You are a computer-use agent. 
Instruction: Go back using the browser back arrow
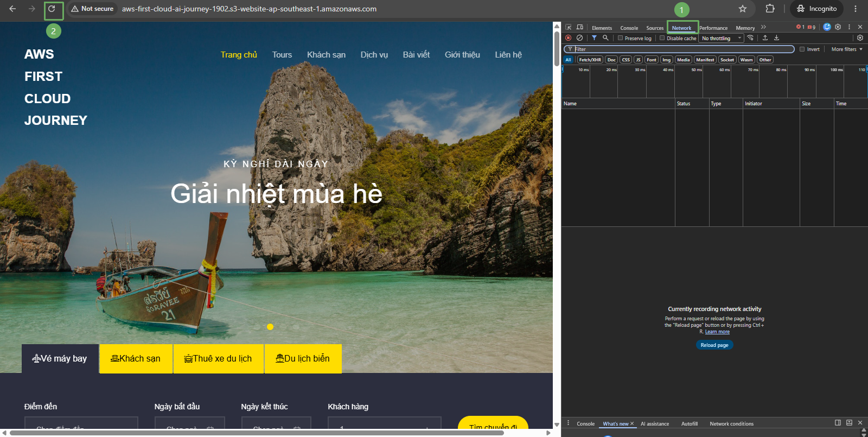[x=12, y=9]
